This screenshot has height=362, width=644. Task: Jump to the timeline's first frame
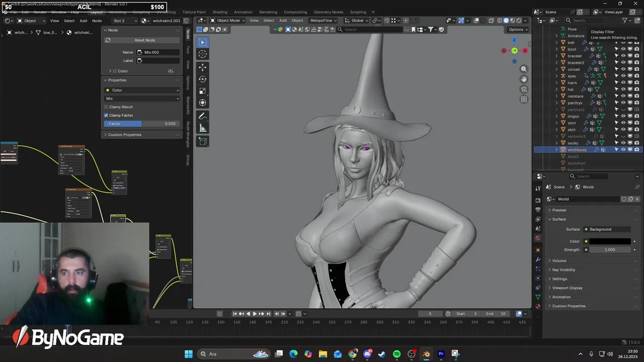point(234,314)
